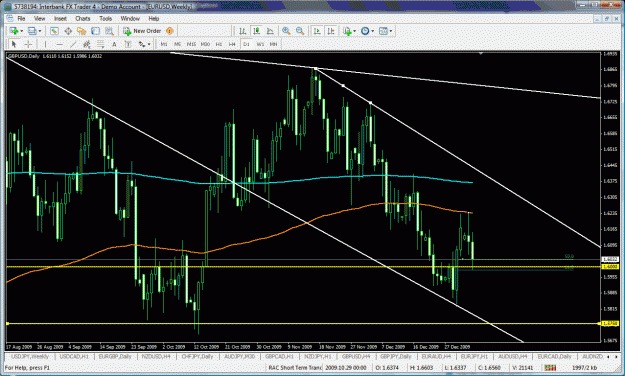This screenshot has height=376, width=625.
Task: Expand the Profiles dropdown arrow
Action: [40, 31]
